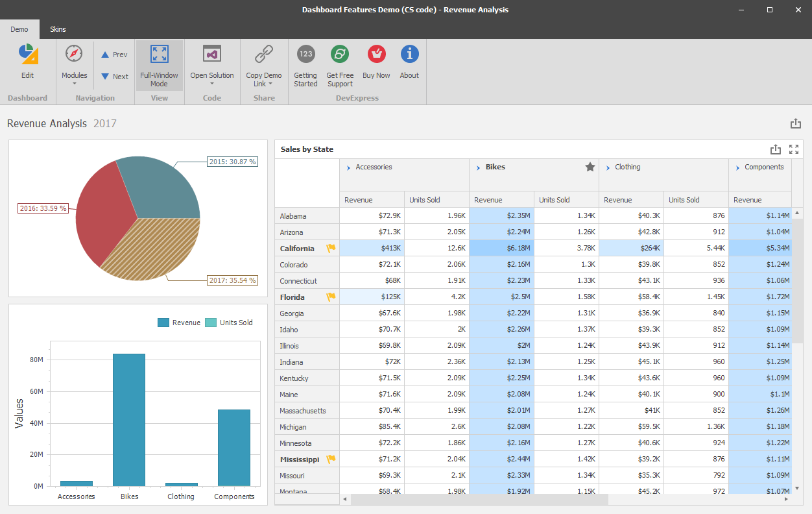Select the Demo ribbon tab

coord(19,29)
